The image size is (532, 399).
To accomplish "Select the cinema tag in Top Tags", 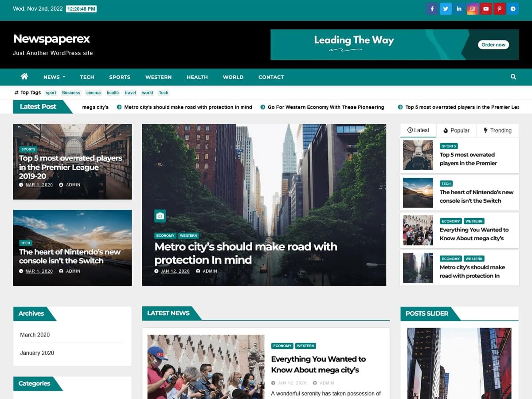I will coord(93,93).
